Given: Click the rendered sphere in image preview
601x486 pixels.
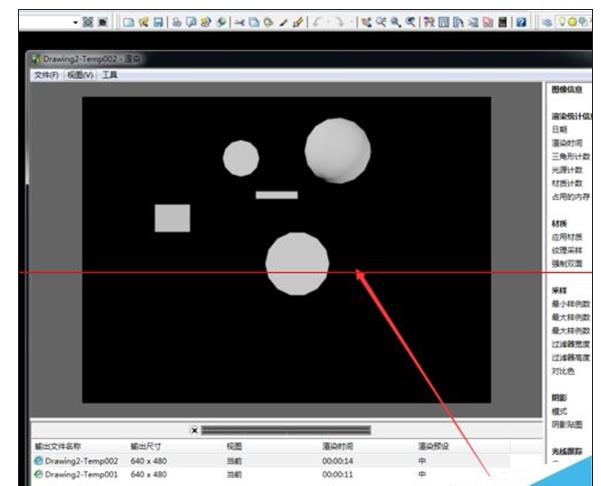Looking at the screenshot, I should coord(337,150).
